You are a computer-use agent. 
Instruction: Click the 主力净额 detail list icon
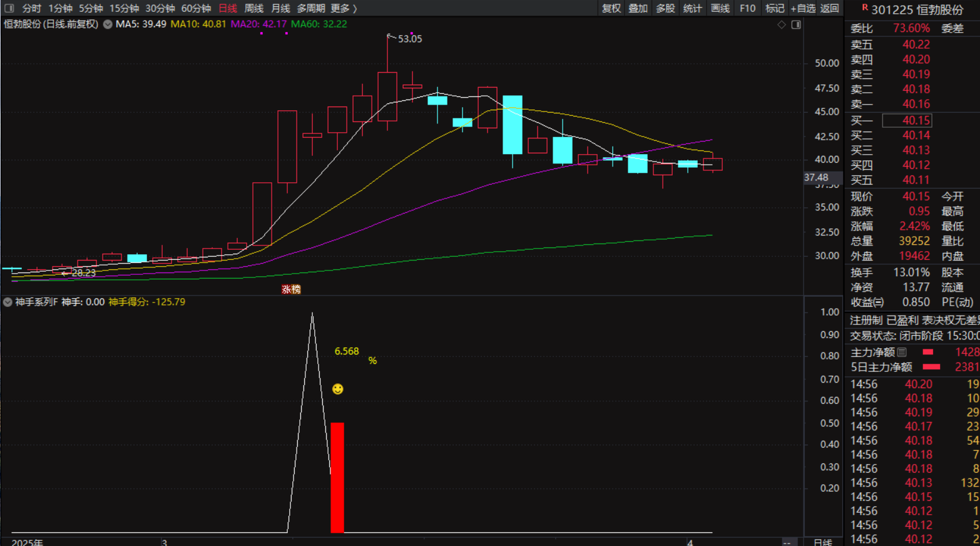[x=902, y=353]
